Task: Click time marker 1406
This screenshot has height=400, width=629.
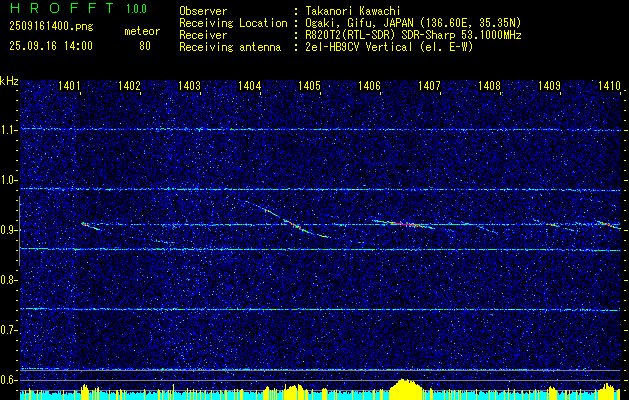Action: tap(369, 85)
